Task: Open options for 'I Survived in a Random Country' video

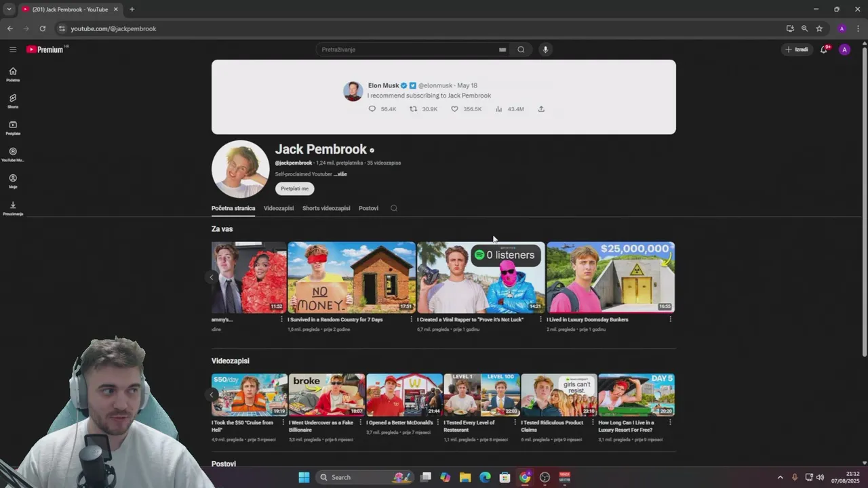Action: pos(412,319)
